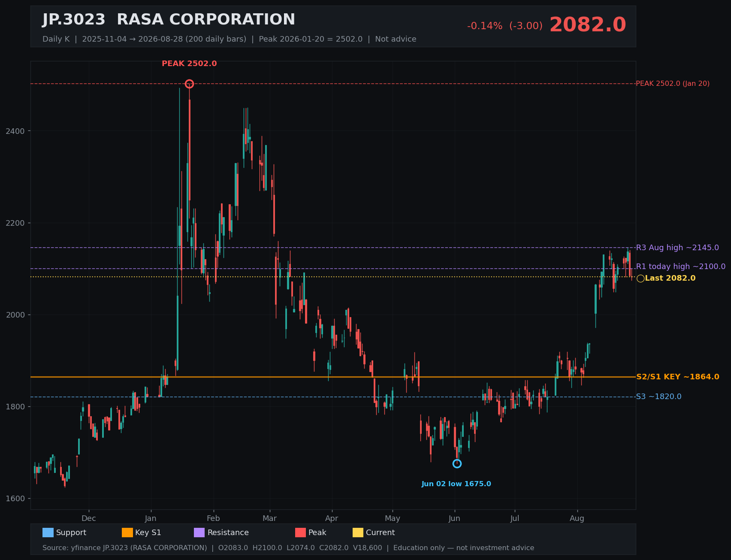Click the "R1 today high ~2100.0" label

681,266
